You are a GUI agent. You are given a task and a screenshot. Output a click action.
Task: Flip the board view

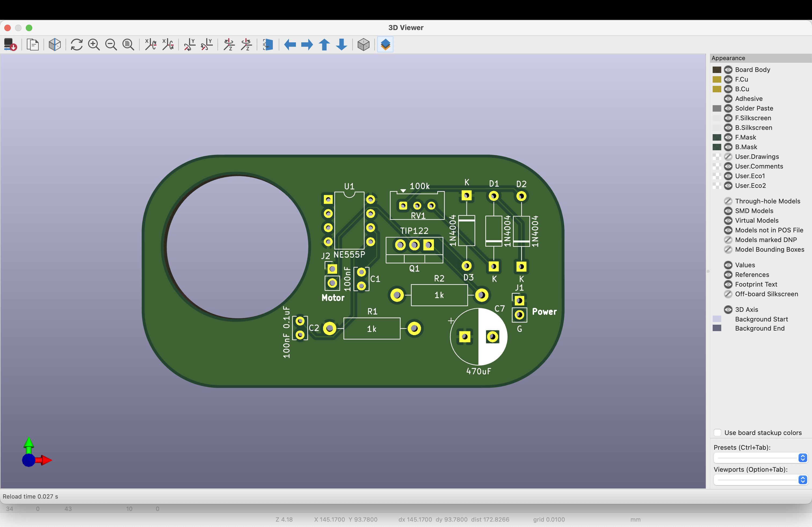pos(268,45)
